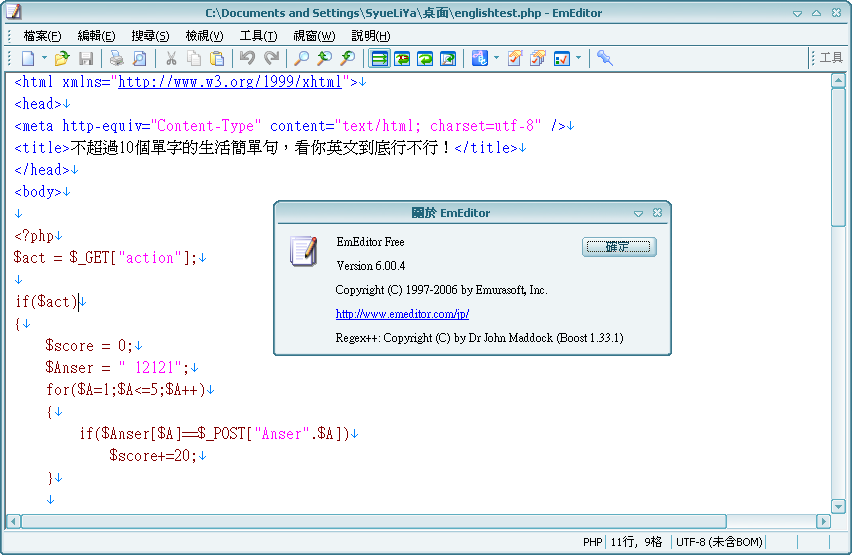Click the 'for($A=1;$A<=5;$A++)' code line

(x=126, y=390)
